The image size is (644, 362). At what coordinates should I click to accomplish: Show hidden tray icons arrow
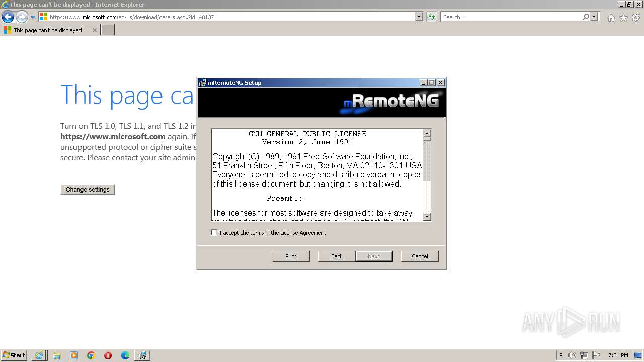pos(561,355)
